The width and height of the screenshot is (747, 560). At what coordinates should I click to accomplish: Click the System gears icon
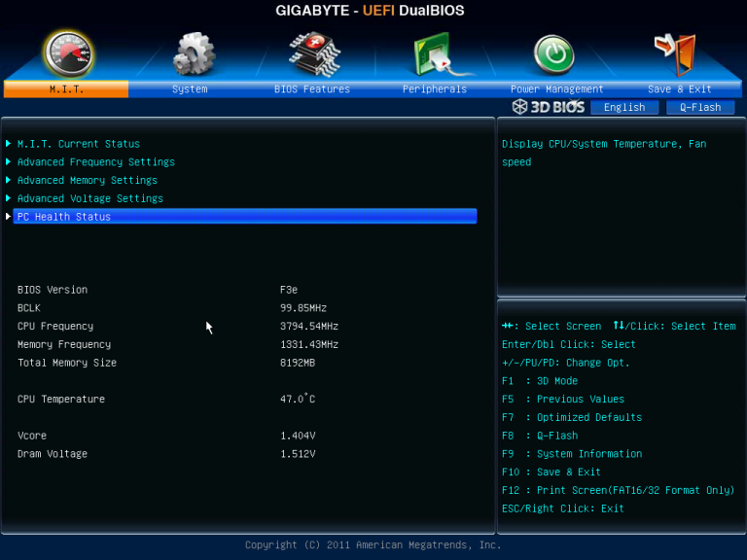tap(194, 53)
